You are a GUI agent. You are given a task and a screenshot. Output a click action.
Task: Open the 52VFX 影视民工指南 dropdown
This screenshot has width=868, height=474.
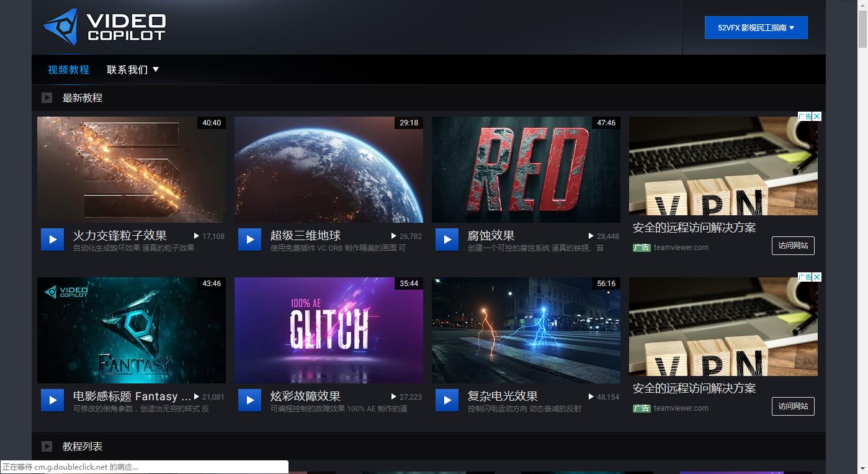pos(756,27)
